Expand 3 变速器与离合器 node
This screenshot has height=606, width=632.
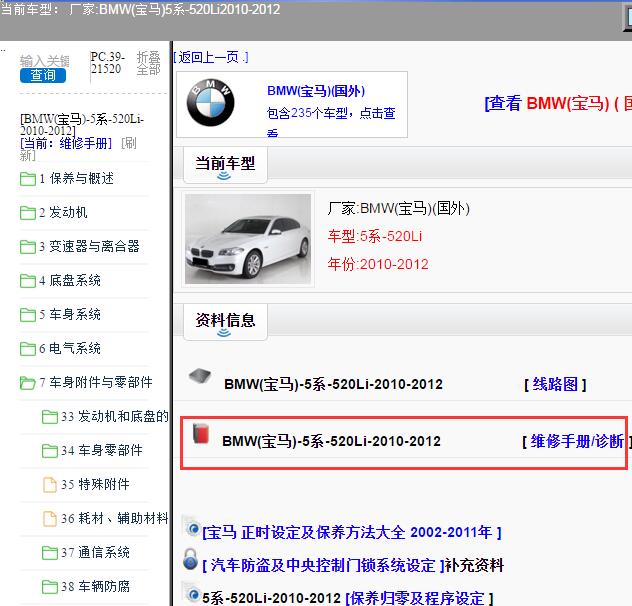click(89, 247)
